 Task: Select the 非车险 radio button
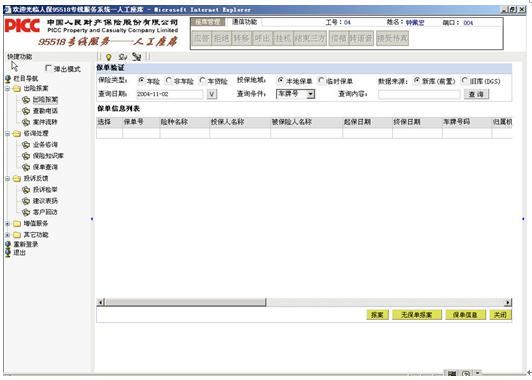pos(169,81)
